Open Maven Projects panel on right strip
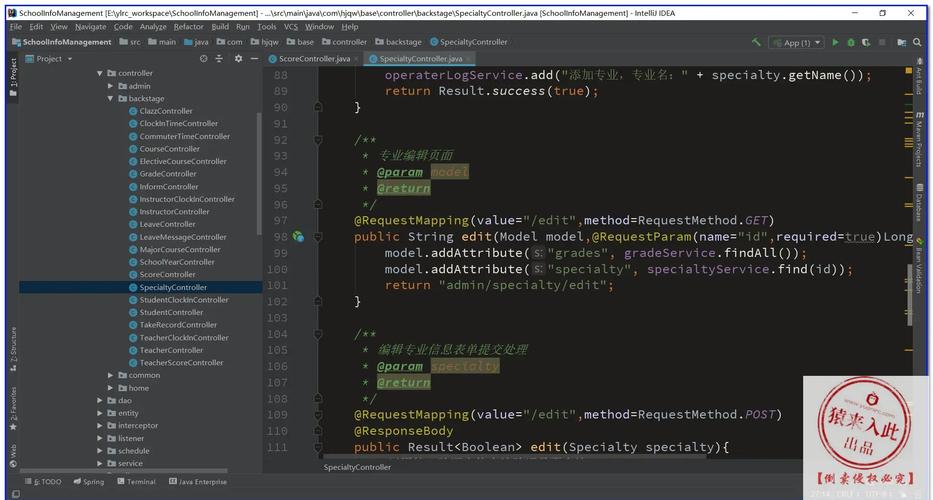This screenshot has width=933, height=500. (x=919, y=139)
